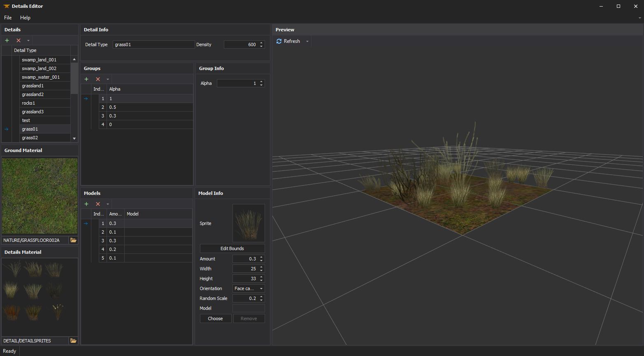Add a new group with the plus icon
The image size is (644, 356).
86,79
